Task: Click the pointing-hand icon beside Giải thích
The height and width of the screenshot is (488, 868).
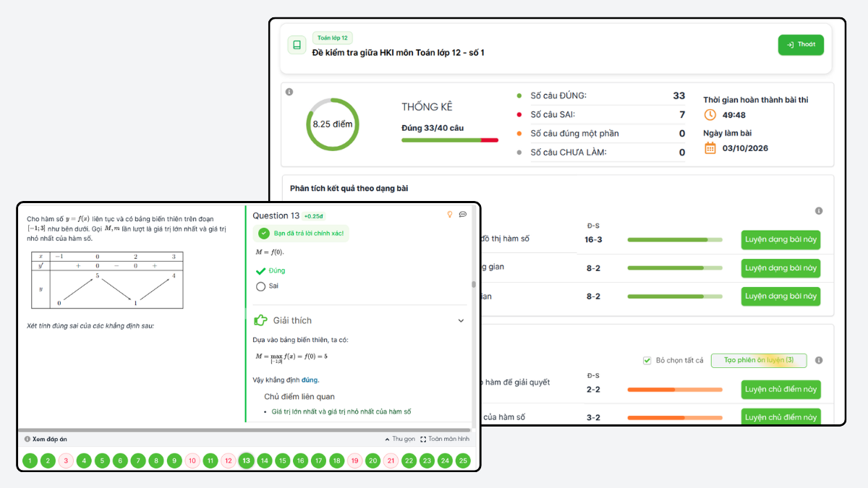Action: pos(260,320)
